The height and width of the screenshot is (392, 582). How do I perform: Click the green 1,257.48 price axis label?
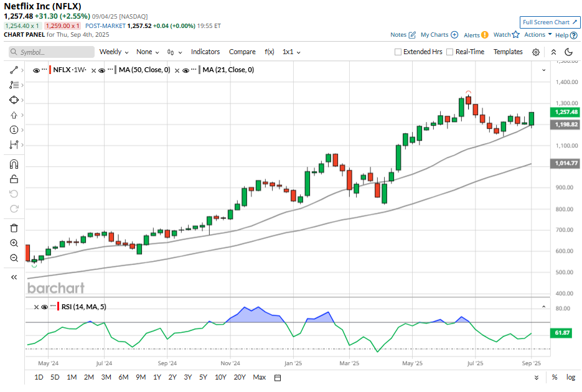point(565,112)
